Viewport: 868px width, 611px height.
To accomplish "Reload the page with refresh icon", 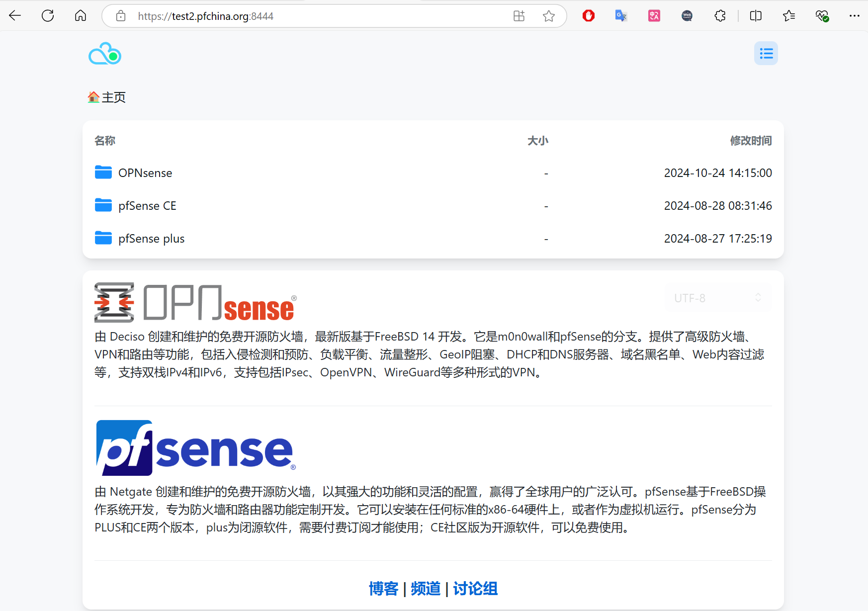I will point(48,16).
